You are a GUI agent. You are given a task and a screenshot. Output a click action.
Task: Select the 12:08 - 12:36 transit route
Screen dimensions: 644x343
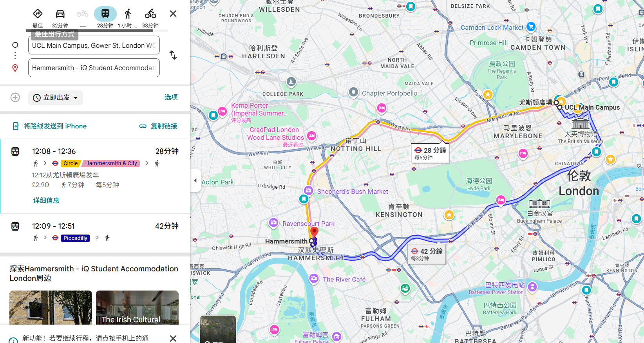95,176
